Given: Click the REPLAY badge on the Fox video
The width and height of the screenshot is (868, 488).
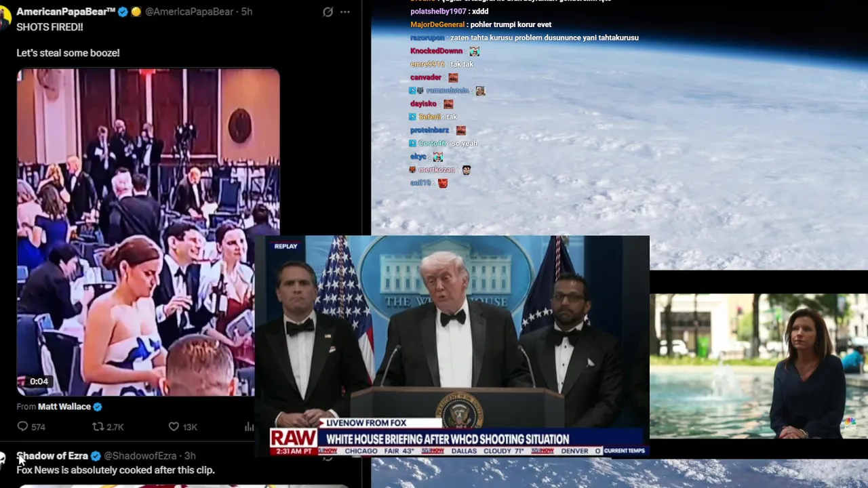Looking at the screenshot, I should (x=285, y=246).
